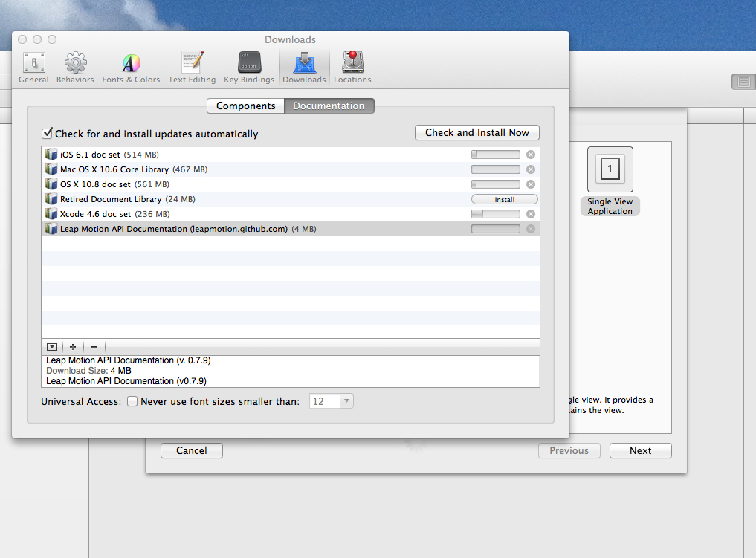Select the Xcode 4.6 doc set row
Viewport: 756px width, 558px height.
[290, 214]
